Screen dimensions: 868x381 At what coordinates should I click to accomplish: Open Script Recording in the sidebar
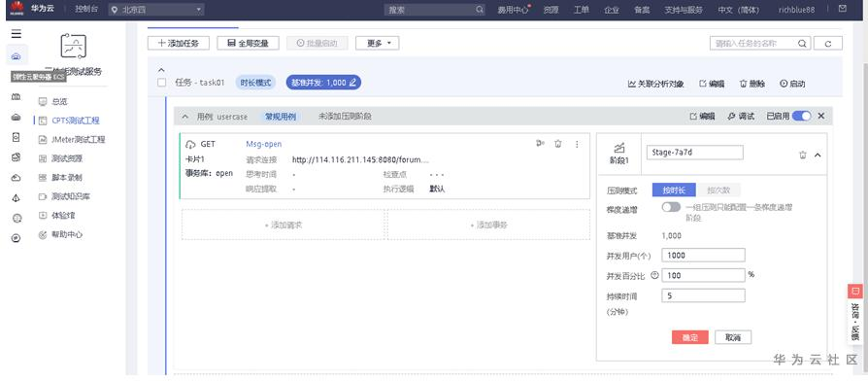tap(67, 178)
